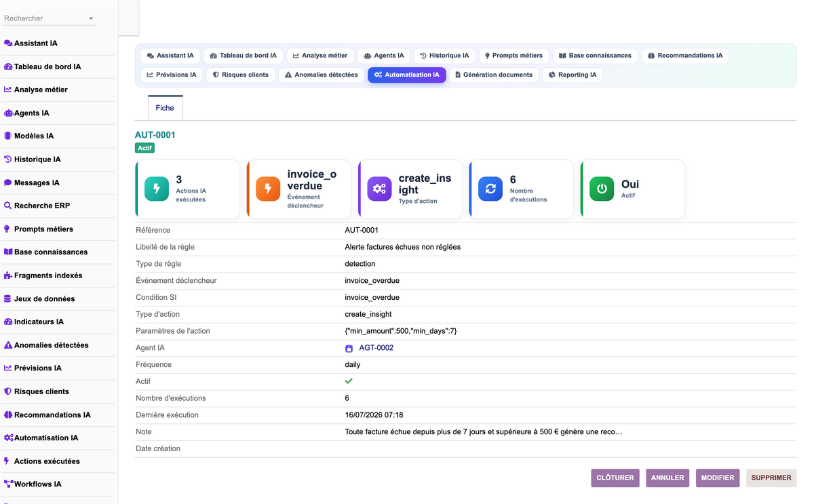Open the Assistant IA top tab
Viewport: 814px width, 504px height.
point(170,56)
